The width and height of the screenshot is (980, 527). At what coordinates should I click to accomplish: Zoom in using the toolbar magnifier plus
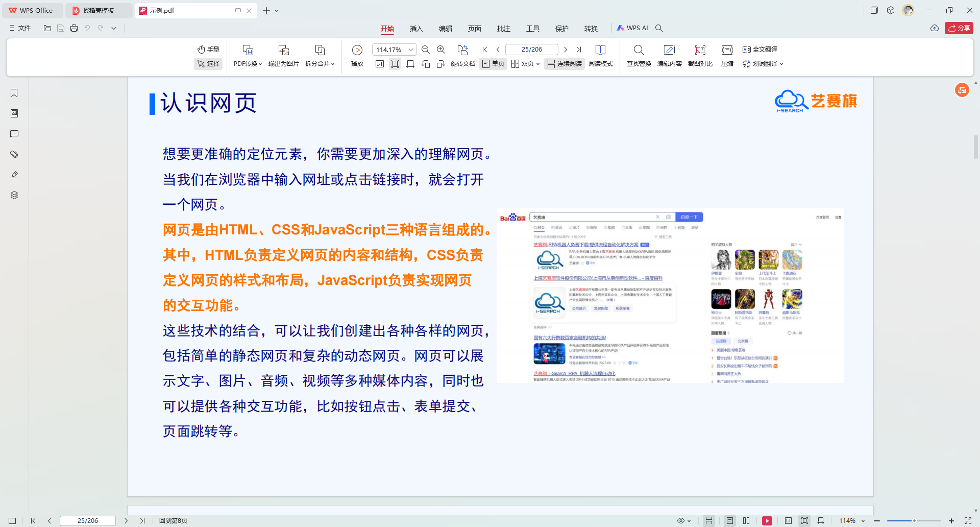coord(441,50)
